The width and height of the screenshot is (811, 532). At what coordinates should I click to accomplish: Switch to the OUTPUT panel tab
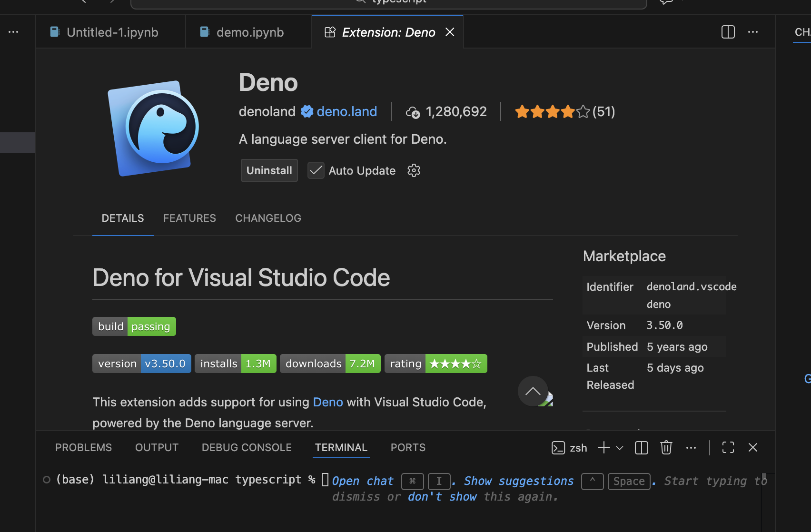(157, 447)
